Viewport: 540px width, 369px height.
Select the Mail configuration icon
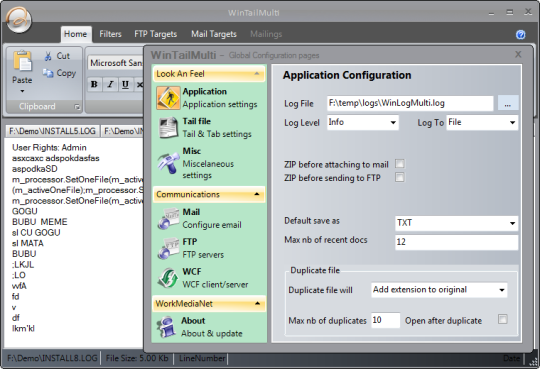point(168,218)
